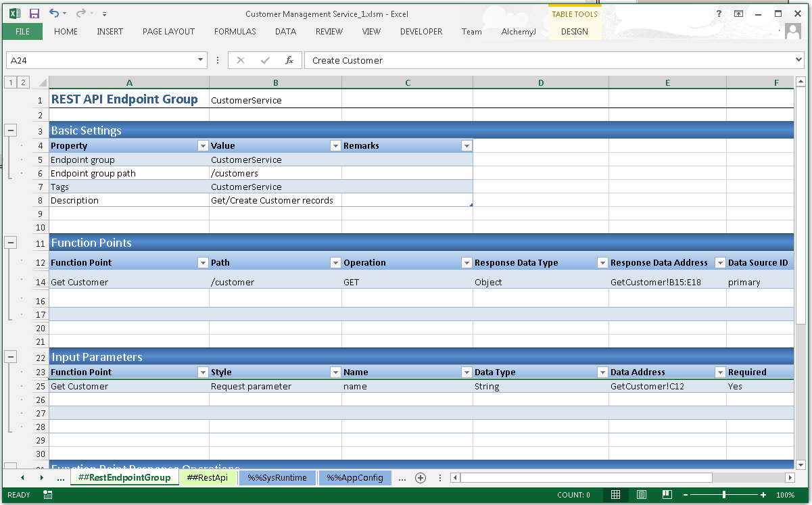
Task: Collapse the Input Parameters outline group
Action: 11,357
